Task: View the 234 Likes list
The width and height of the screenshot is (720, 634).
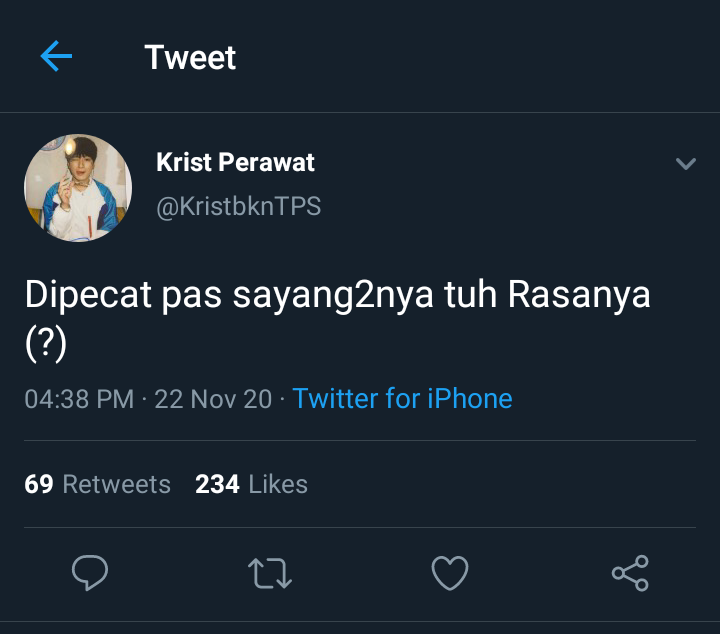Action: point(251,484)
